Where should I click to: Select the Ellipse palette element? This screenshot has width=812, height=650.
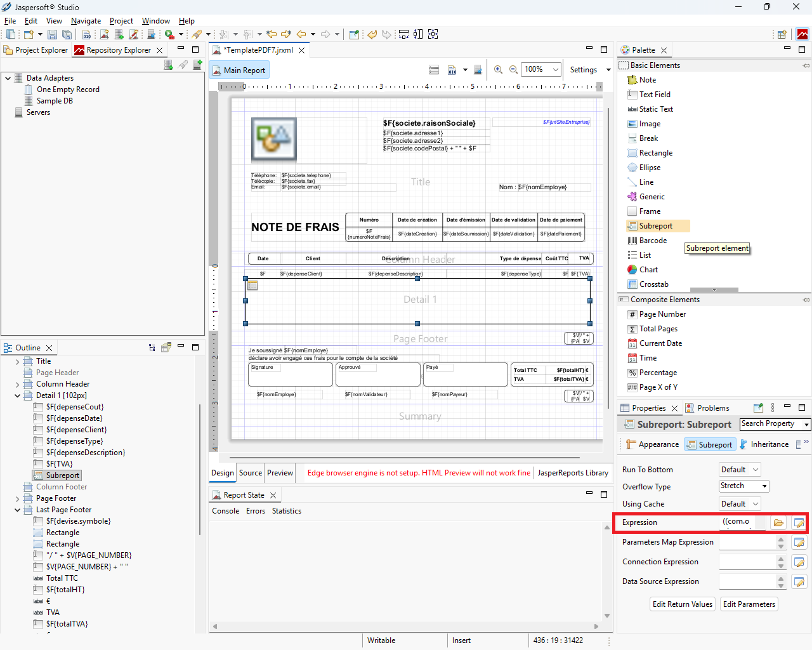coord(644,168)
